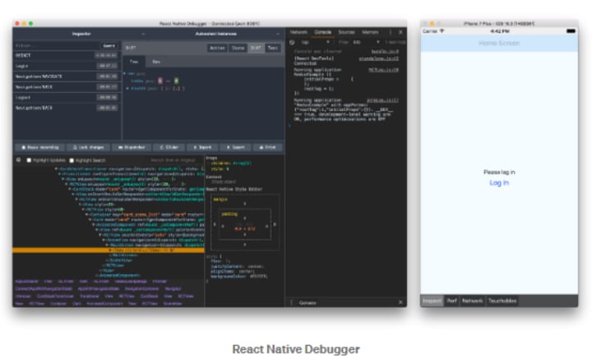Viewport: 592px width, 364px height.
Task: Select the Tree view sub-tab
Action: (x=134, y=62)
